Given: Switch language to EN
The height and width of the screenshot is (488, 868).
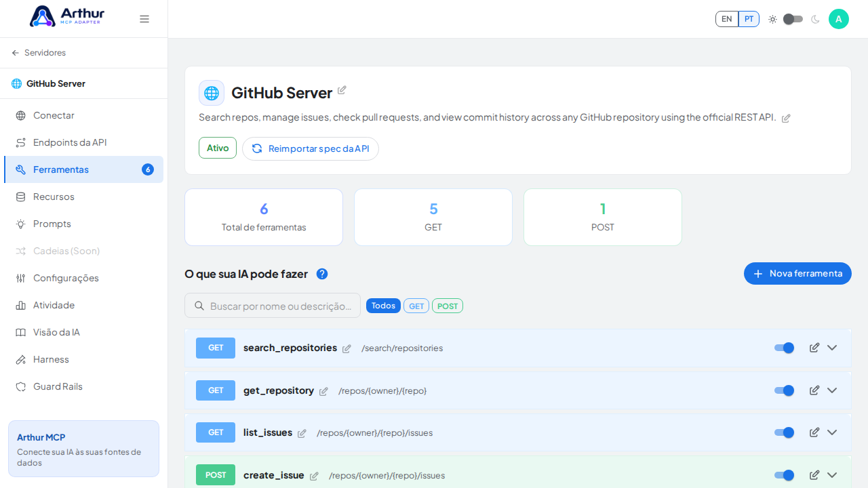Looking at the screenshot, I should click(727, 19).
